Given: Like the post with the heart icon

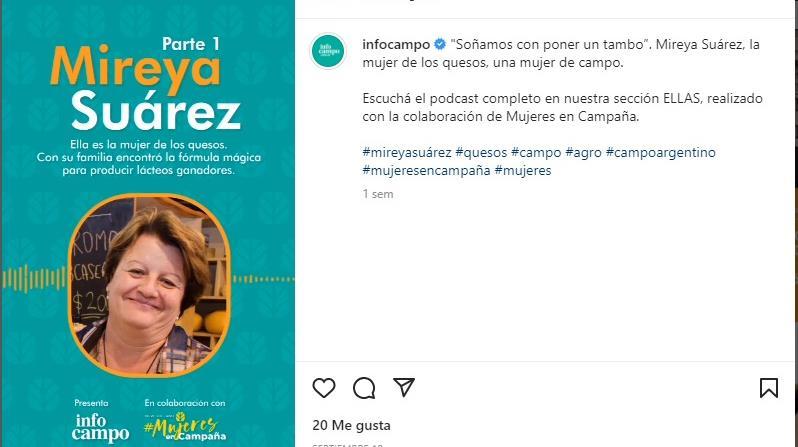Looking at the screenshot, I should tap(324, 388).
